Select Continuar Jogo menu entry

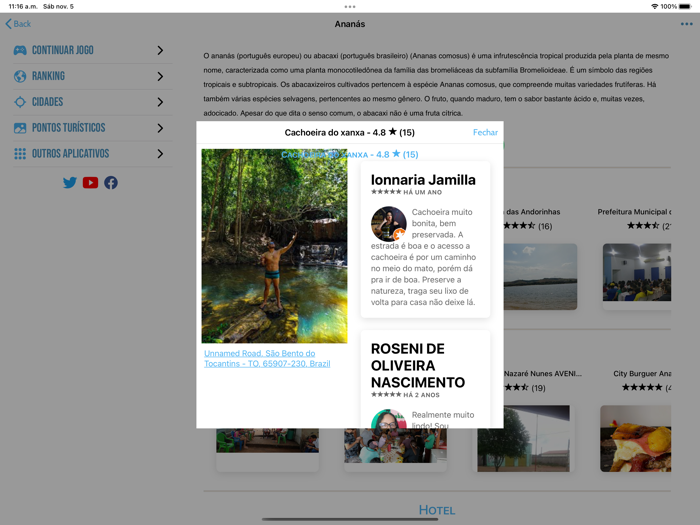point(93,50)
